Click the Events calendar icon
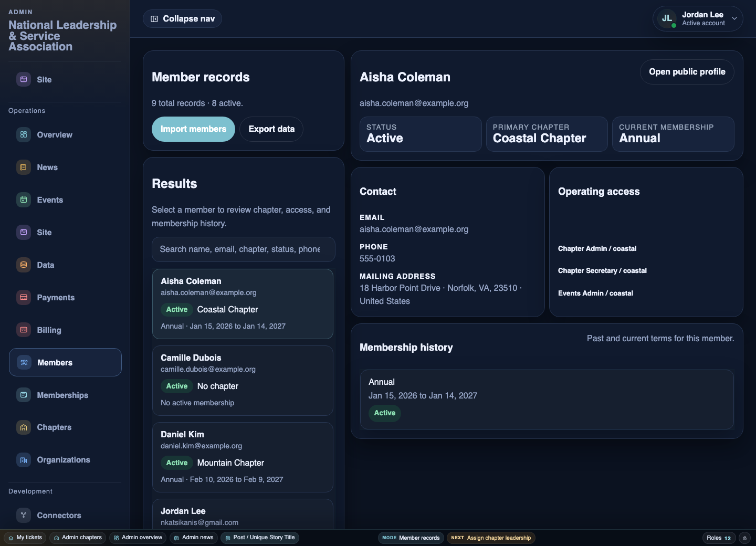 coord(24,200)
